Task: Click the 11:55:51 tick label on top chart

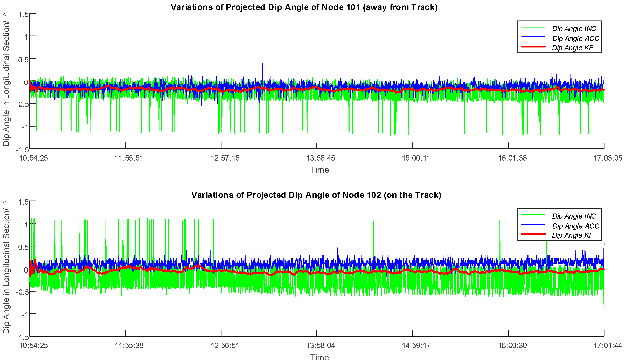Action: click(x=129, y=158)
